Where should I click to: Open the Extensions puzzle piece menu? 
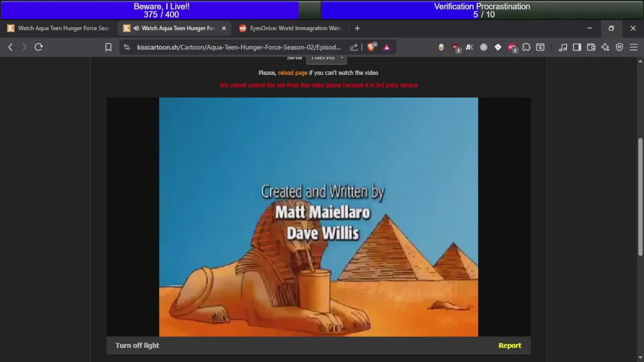[526, 47]
